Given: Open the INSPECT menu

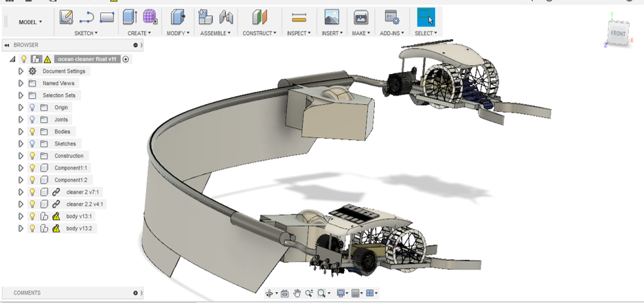Looking at the screenshot, I should (299, 33).
